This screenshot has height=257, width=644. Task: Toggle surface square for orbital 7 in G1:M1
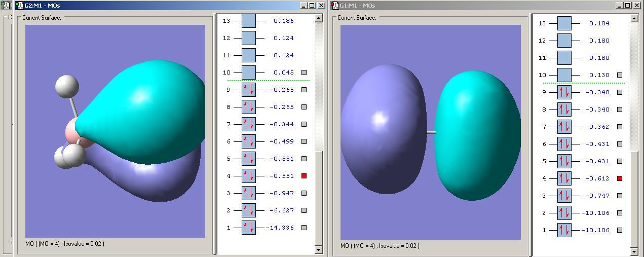pos(620,127)
